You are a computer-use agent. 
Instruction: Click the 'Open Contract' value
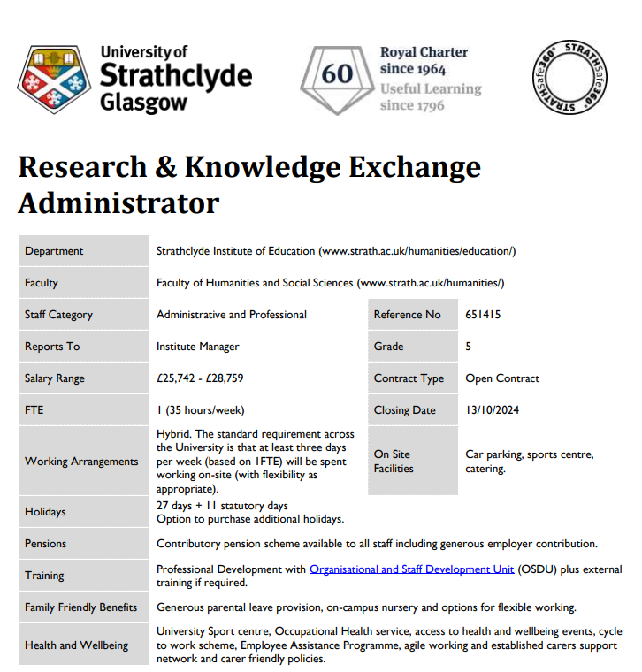click(x=502, y=378)
